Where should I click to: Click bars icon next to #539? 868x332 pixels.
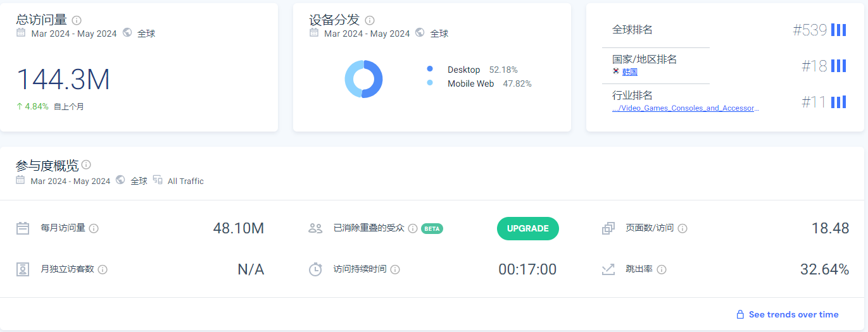tap(839, 30)
